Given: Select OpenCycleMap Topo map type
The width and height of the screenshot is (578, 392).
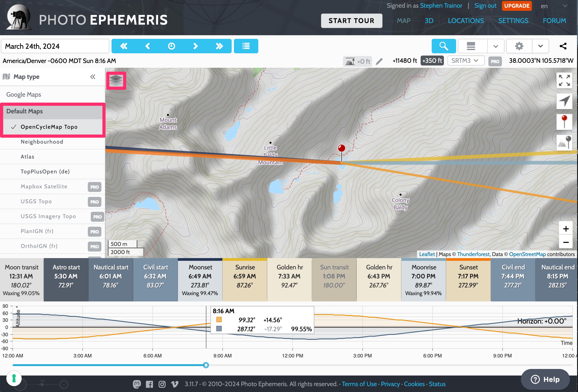Looking at the screenshot, I should (x=52, y=127).
